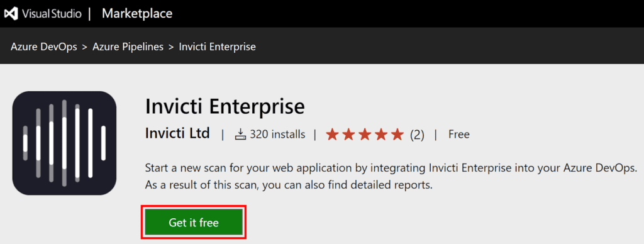The image size is (644, 244).
Task: Open the (2) reviews count link
Action: point(418,135)
